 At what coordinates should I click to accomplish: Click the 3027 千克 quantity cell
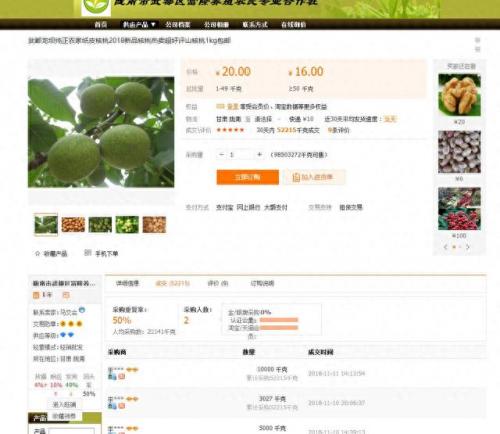(272, 399)
